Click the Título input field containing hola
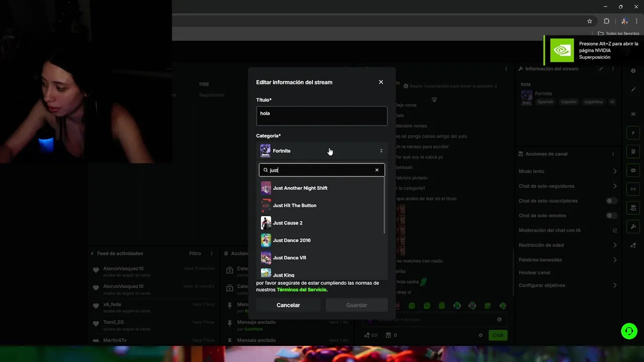The image size is (644, 362). 322,116
